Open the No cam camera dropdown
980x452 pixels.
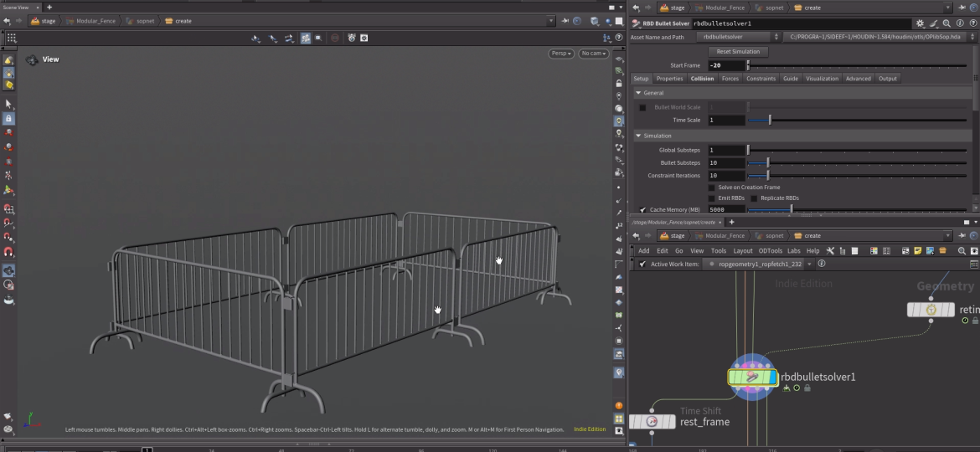[593, 54]
